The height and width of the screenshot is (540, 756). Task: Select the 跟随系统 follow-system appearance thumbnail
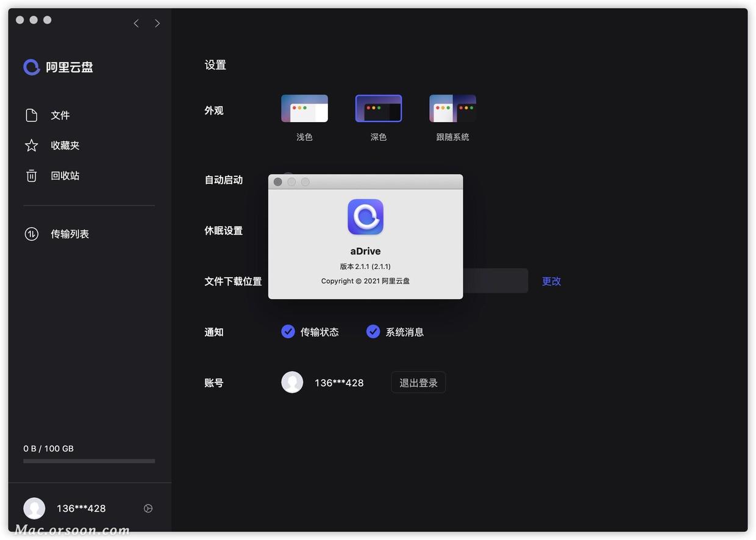click(452, 109)
